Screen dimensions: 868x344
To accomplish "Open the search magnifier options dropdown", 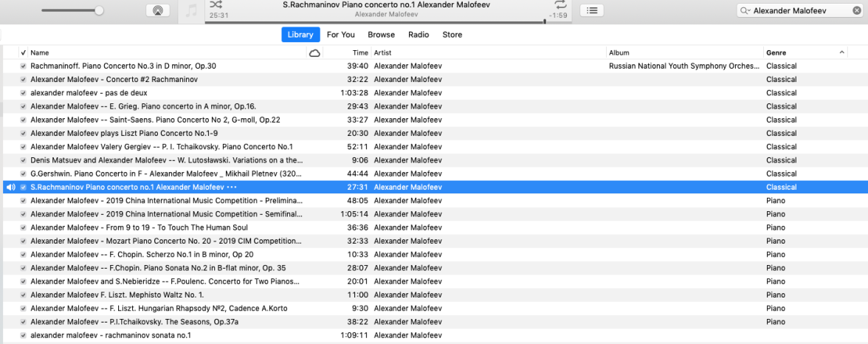I will click(x=745, y=11).
